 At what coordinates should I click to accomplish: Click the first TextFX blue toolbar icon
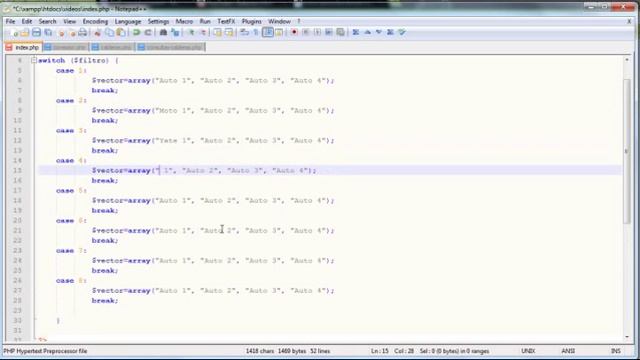(x=356, y=33)
